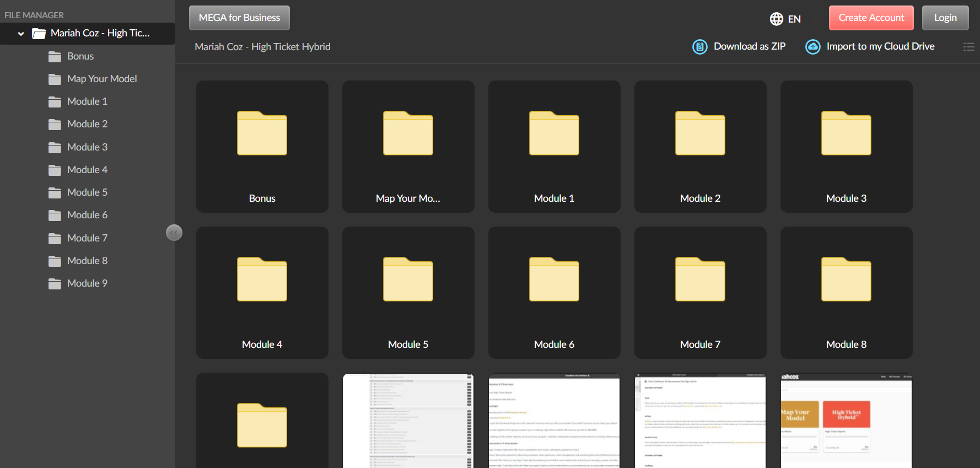Click the globe language icon
The height and width of the screenshot is (468, 980).
click(777, 19)
